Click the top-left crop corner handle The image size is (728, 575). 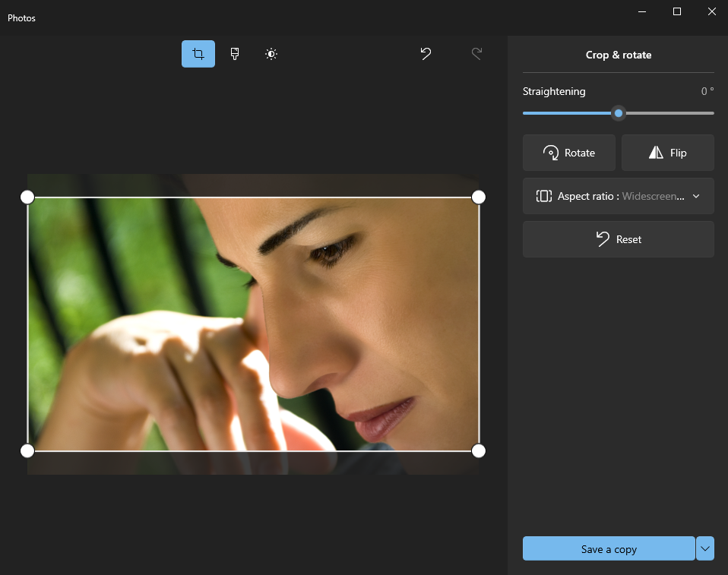27,197
